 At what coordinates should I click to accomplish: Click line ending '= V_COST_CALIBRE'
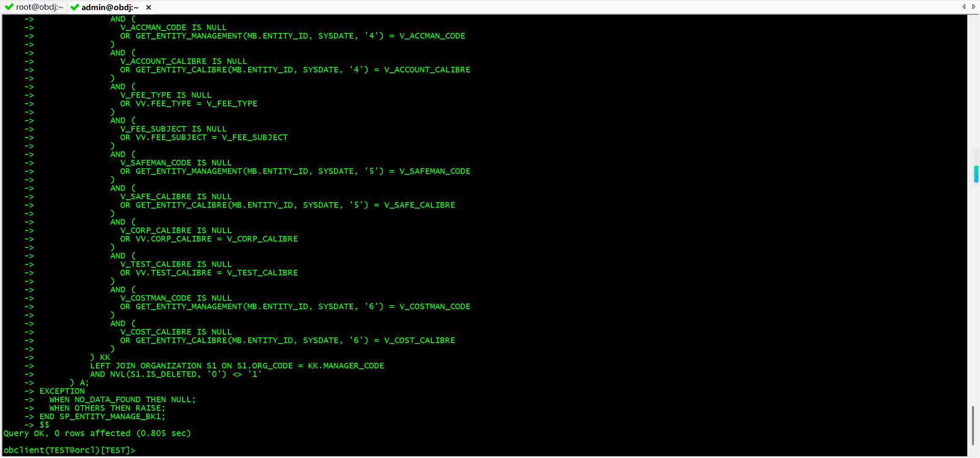click(x=287, y=340)
